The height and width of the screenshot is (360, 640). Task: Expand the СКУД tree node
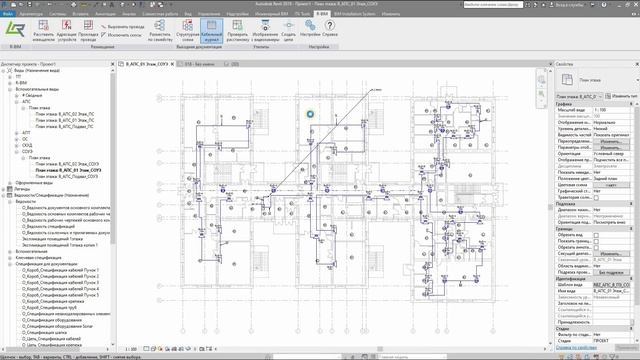pos(17,145)
